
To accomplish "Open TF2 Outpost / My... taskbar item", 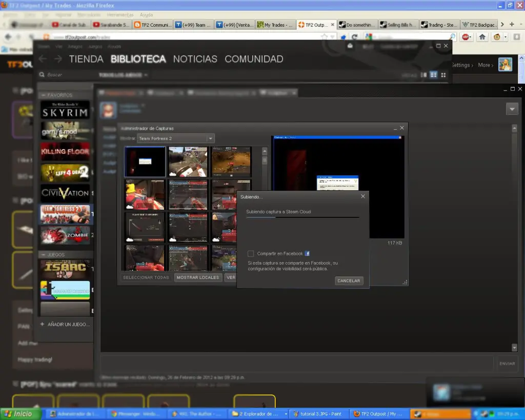I will (379, 414).
